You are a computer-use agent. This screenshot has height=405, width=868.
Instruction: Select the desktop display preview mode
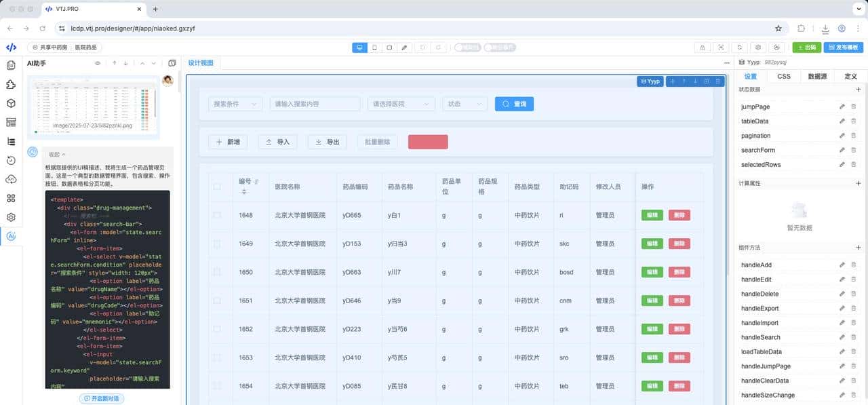pyautogui.click(x=359, y=47)
